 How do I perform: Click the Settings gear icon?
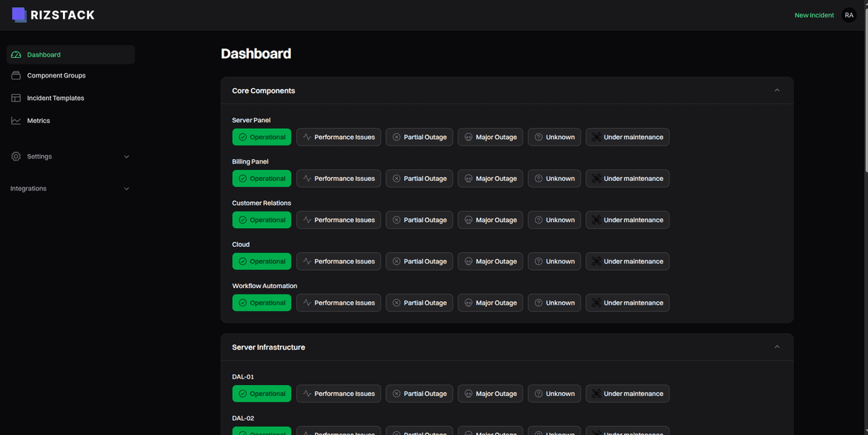16,156
